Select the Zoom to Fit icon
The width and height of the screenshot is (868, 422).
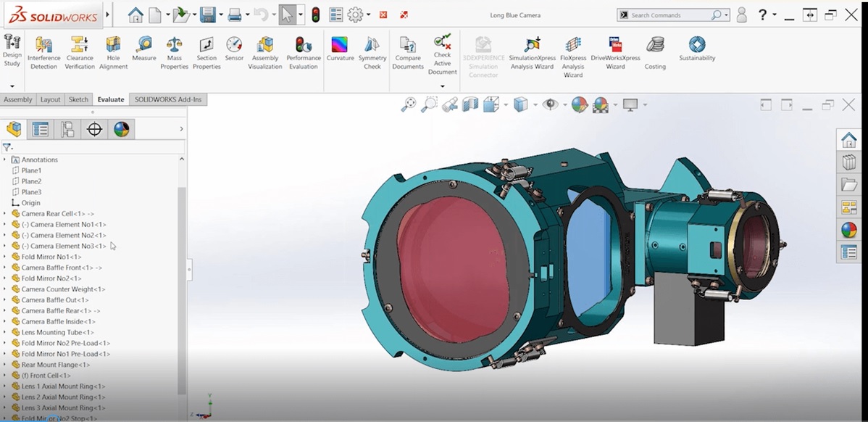pyautogui.click(x=409, y=104)
